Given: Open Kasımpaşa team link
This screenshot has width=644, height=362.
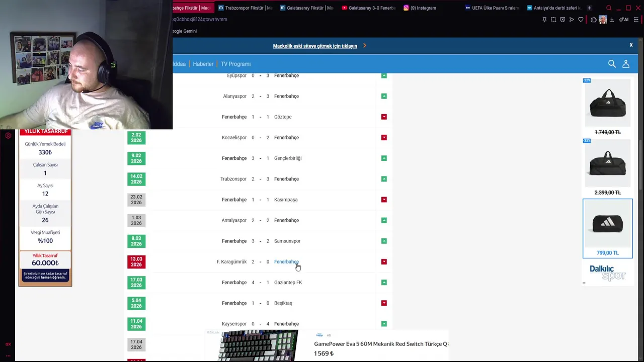Looking at the screenshot, I should (x=286, y=200).
